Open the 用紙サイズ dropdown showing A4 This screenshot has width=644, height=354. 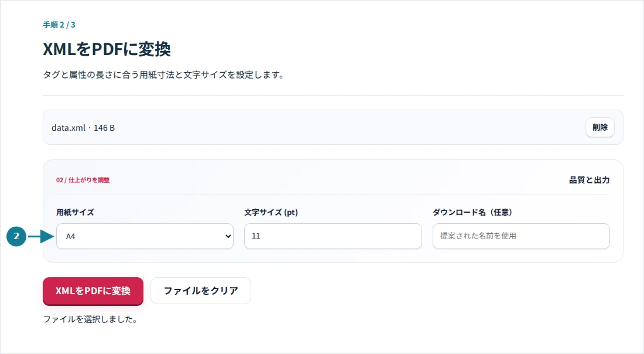pyautogui.click(x=145, y=236)
